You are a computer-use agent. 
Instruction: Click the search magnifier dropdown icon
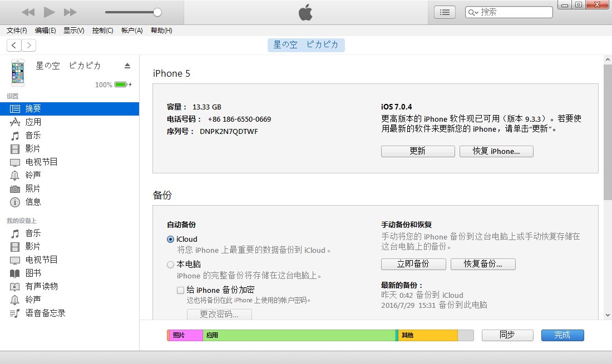click(x=473, y=12)
